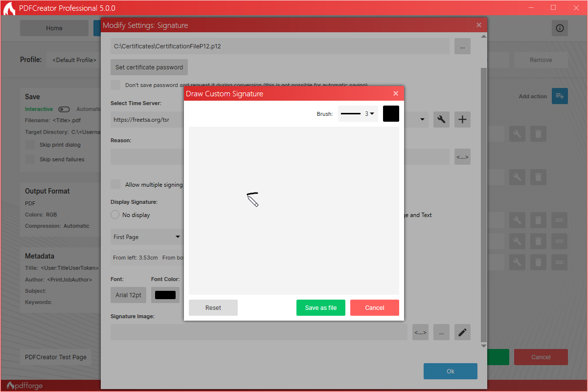Toggle Interactive/Automatic save switch
588x392 pixels.
tap(64, 109)
